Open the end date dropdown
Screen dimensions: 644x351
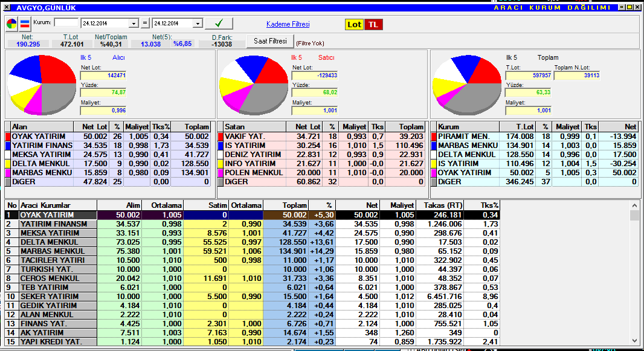pos(197,24)
